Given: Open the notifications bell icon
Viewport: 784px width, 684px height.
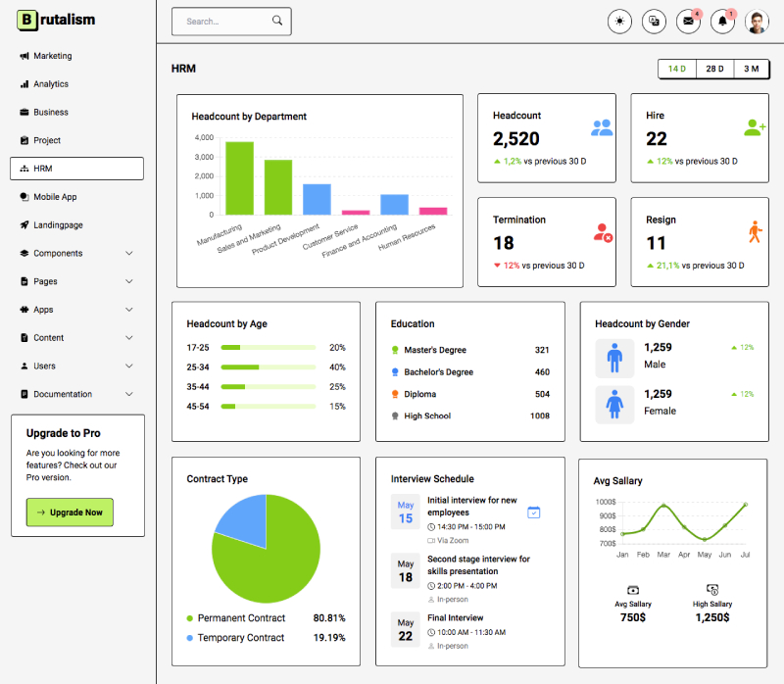Looking at the screenshot, I should pos(723,21).
